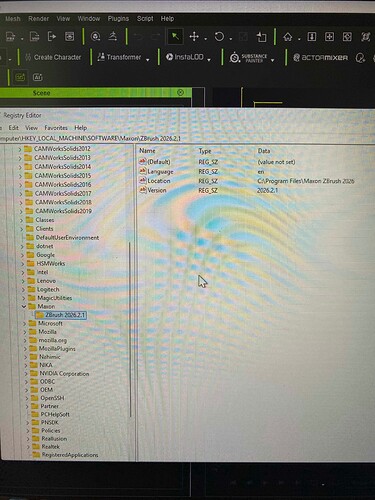Viewport: 375px width, 500px height.
Task: Click the diamond-in-square view icon
Action: [347, 37]
